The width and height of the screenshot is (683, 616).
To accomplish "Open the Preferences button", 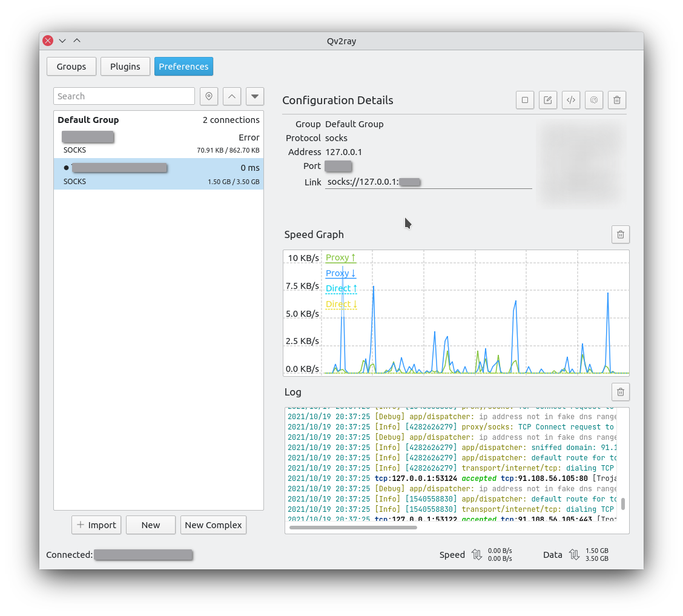I will click(183, 67).
